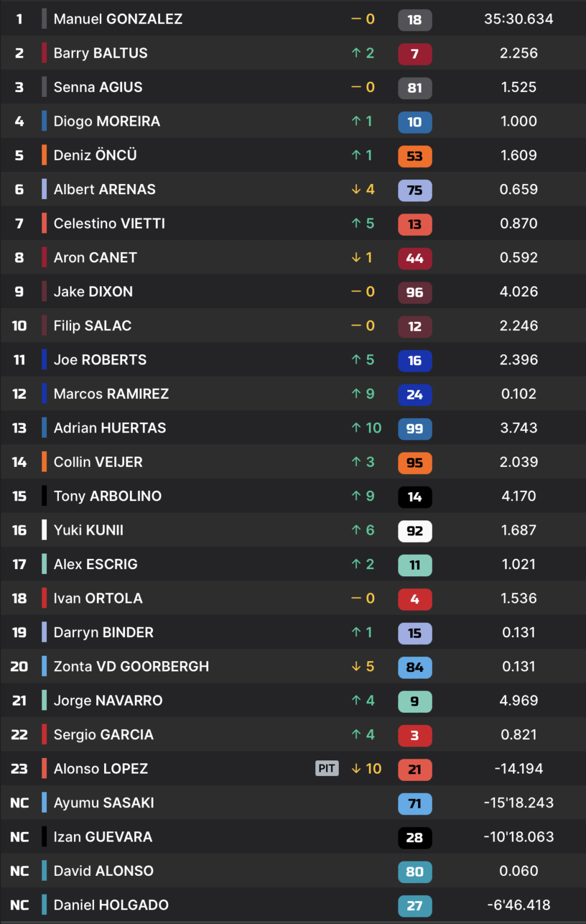Open Celestino VIETTI rider entry
Image resolution: width=586 pixels, height=924 pixels.
pyautogui.click(x=109, y=224)
